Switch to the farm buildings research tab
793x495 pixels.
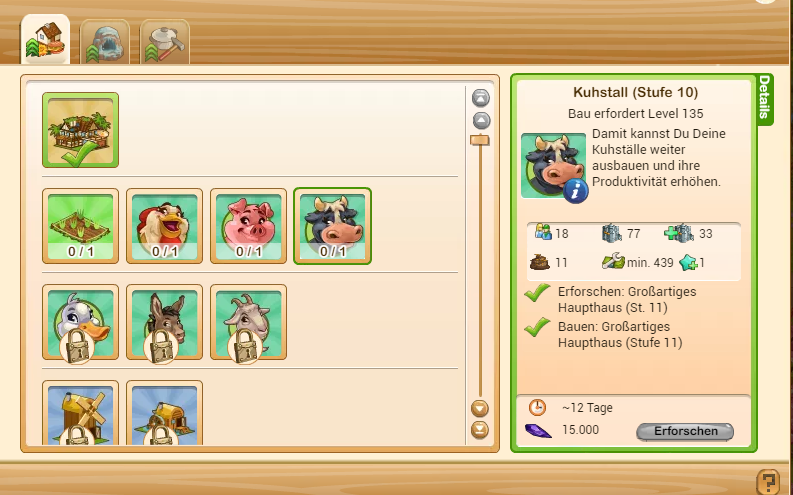(46, 39)
